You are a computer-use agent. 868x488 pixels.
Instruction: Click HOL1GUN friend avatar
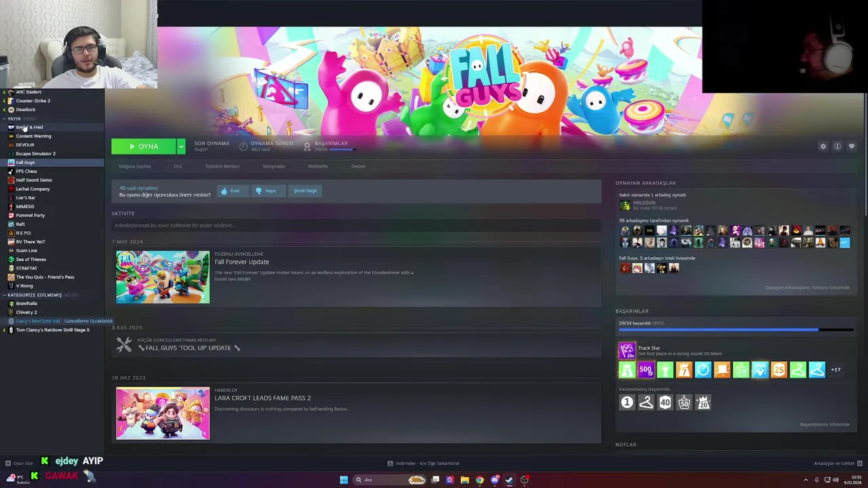point(625,205)
